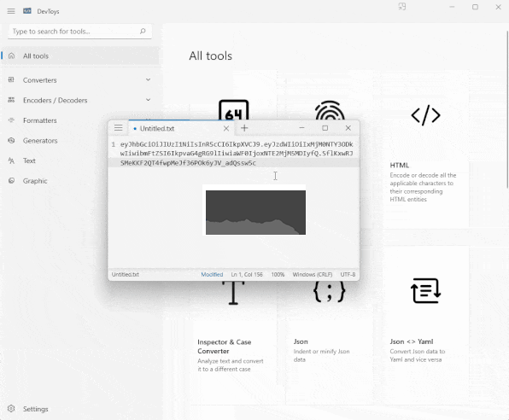Open the DevToys hamburger navigation menu
Screen dimensions: 509x420
click(x=11, y=11)
